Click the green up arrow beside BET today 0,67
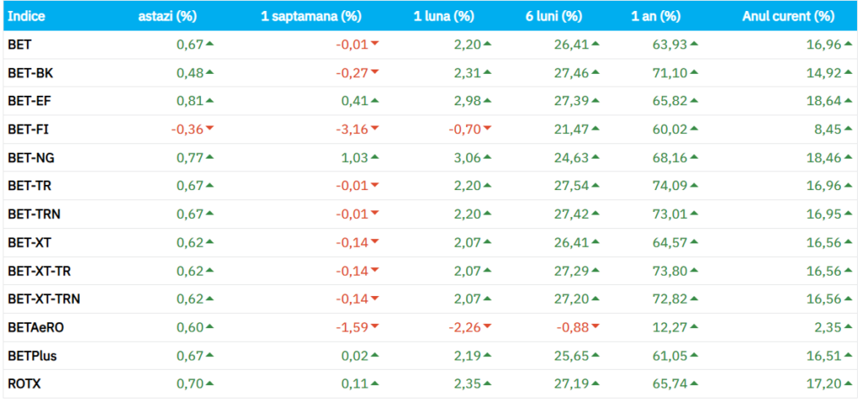The height and width of the screenshot is (402, 868). (x=209, y=44)
